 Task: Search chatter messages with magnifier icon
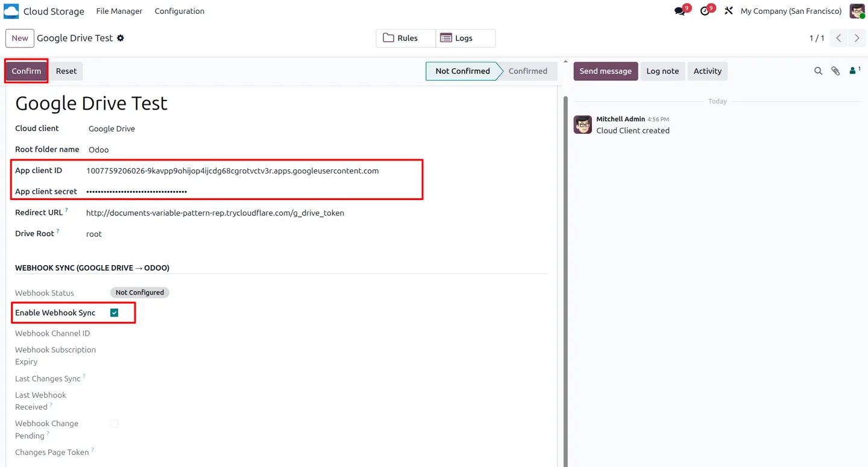(x=818, y=71)
